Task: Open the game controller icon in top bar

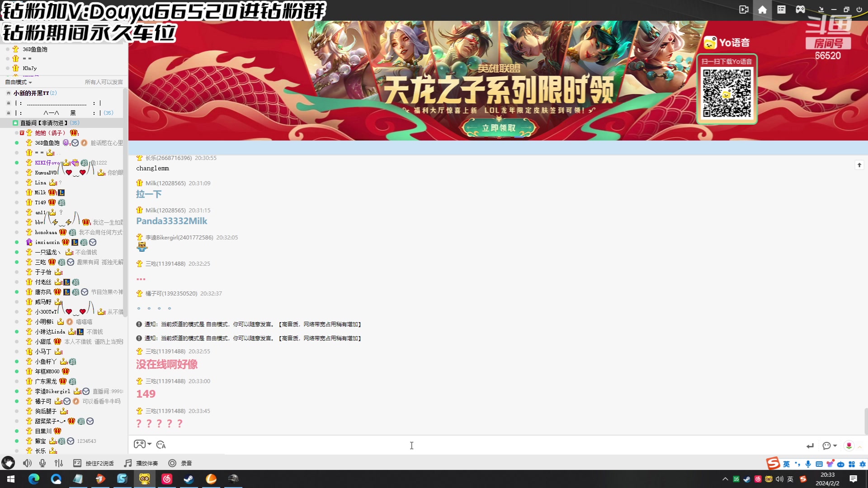Action: (800, 9)
